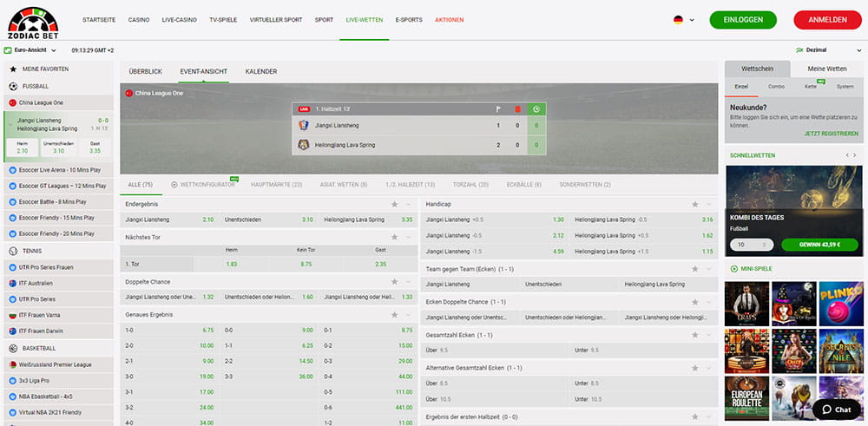Image resolution: width=868 pixels, height=426 pixels.
Task: Collapse the Endergebnis market chevron
Action: click(408, 204)
